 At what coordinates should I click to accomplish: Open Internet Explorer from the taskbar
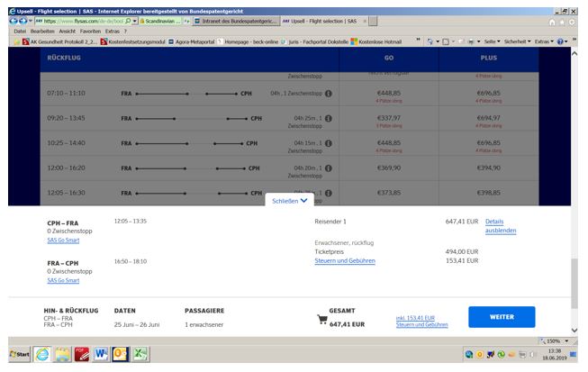tap(42, 354)
